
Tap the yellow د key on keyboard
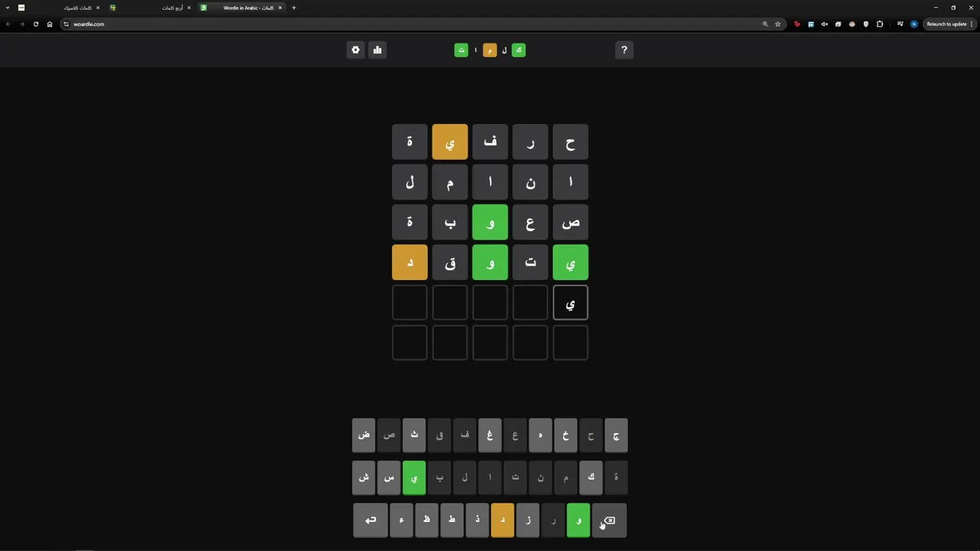(x=502, y=520)
